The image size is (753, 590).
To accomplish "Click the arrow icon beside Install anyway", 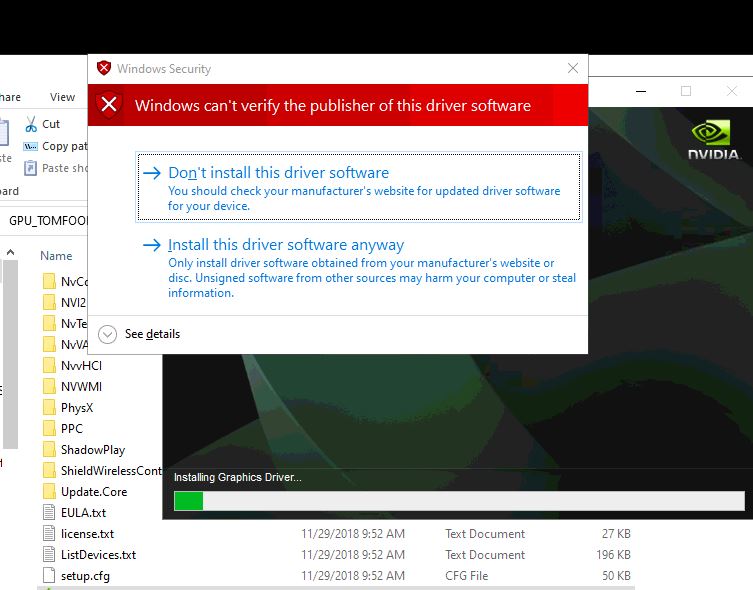I will (x=152, y=245).
